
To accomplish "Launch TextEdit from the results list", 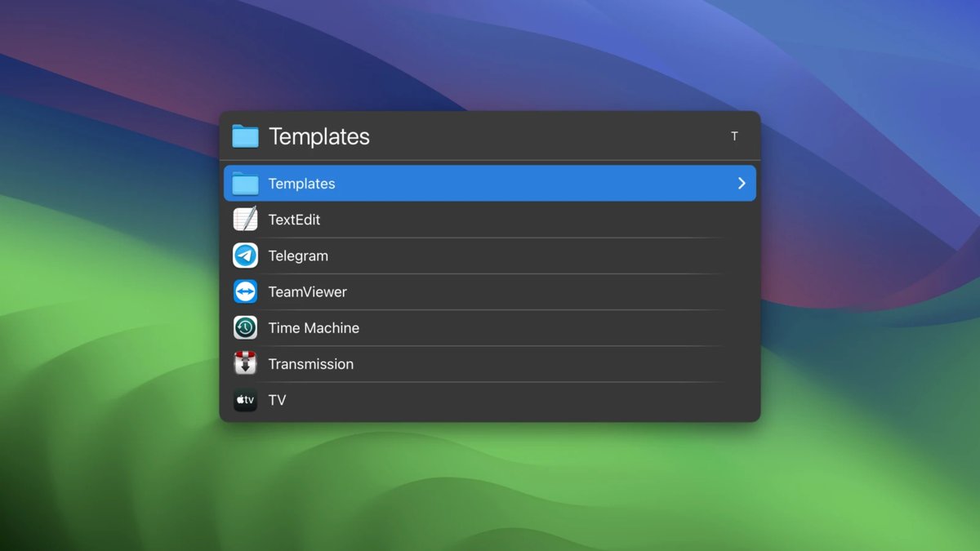I will pos(294,219).
